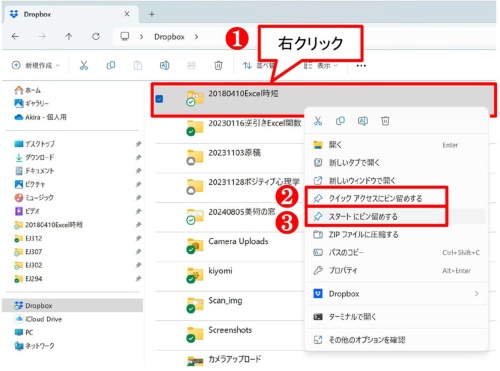Viewport: 500px width, 371px height.
Task: Open the 並べ替え sort dropdown
Action: tap(258, 65)
